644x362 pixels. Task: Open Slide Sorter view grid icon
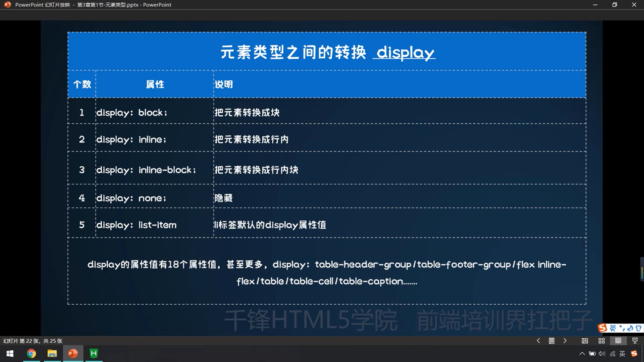click(x=601, y=341)
